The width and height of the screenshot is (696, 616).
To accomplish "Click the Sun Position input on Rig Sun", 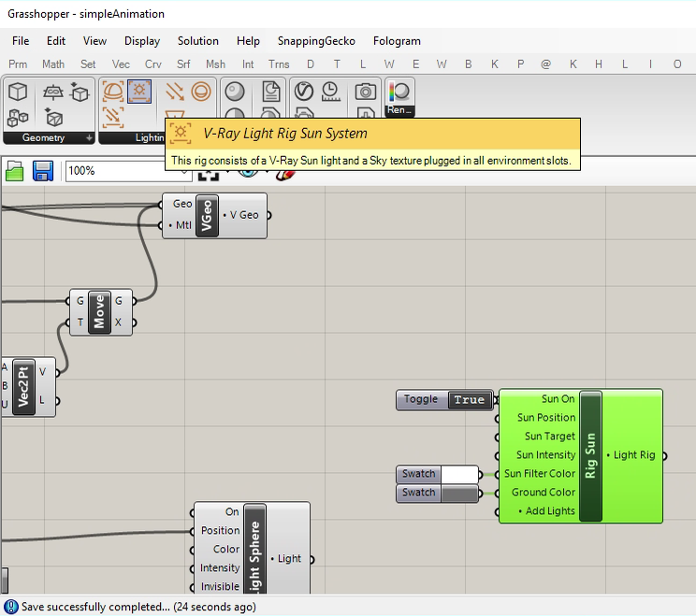I will (x=546, y=418).
